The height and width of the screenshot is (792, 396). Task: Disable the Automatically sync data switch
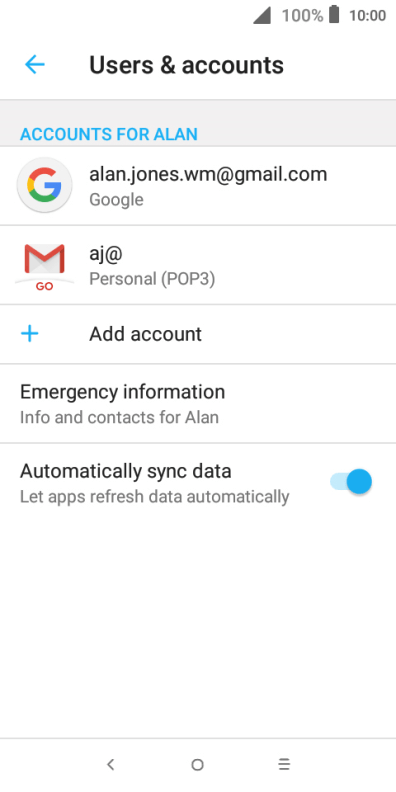click(x=351, y=481)
